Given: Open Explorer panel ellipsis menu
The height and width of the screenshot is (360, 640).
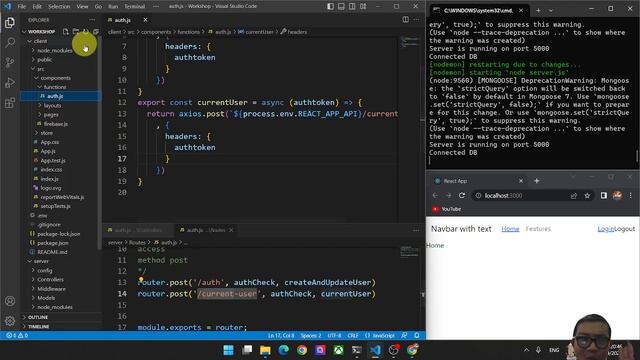Looking at the screenshot, I should 92,20.
